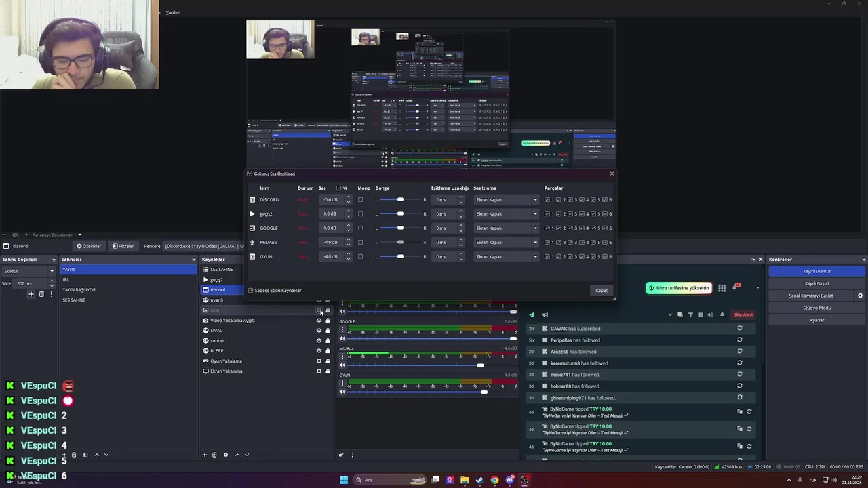Screen dimensions: 868x488
Task: Hide the Ekran Yakalama source
Action: (319, 371)
